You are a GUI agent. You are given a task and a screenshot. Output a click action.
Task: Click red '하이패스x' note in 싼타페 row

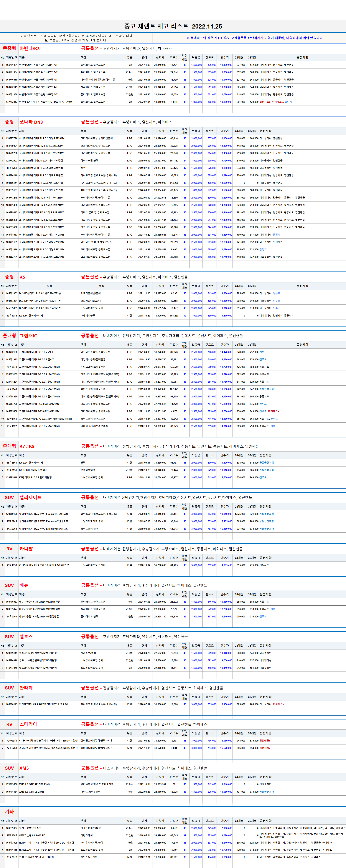tap(279, 704)
